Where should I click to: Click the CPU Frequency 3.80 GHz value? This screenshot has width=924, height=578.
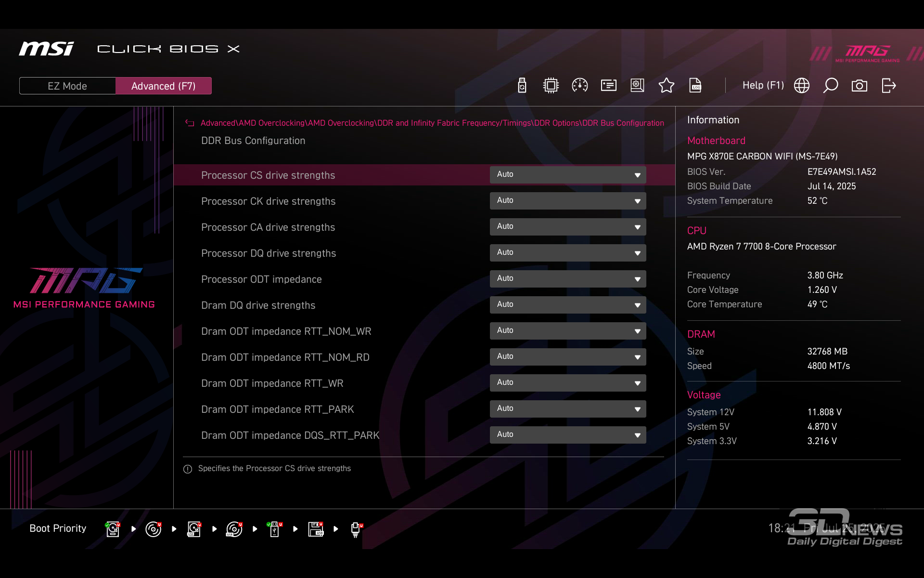[825, 276]
